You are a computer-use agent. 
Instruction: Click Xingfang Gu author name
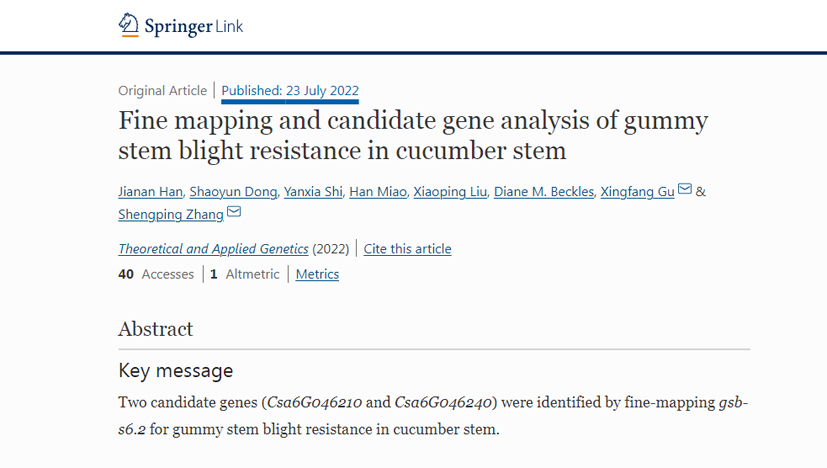[x=638, y=192]
